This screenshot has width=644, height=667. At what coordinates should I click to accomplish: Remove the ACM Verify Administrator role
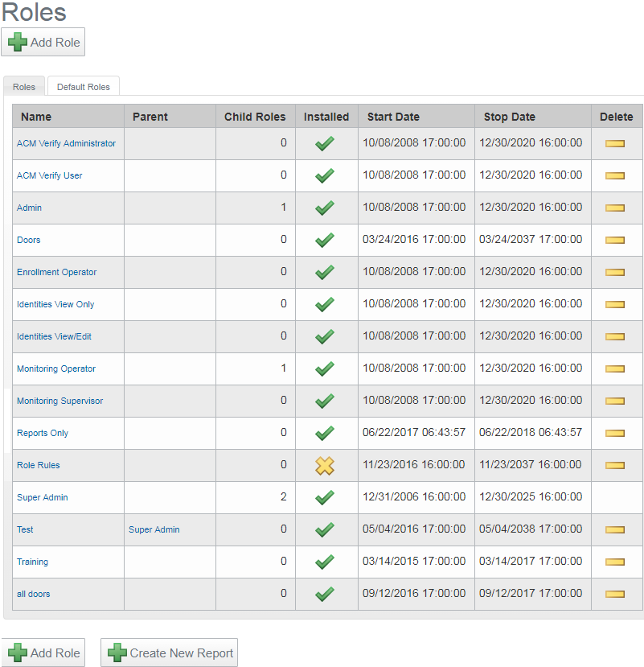point(614,143)
